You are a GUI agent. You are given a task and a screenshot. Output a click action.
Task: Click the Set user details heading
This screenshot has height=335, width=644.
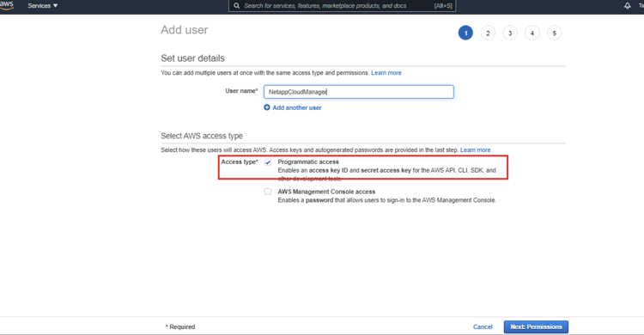(192, 58)
